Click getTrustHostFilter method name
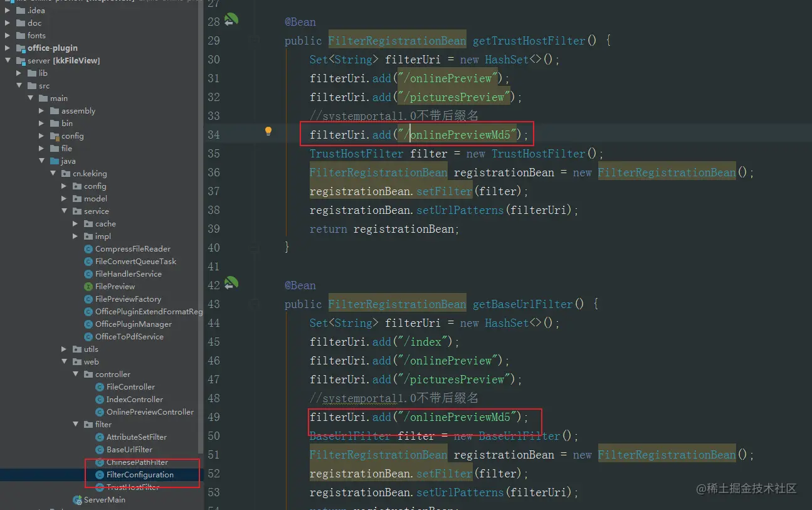The height and width of the screenshot is (510, 812). [x=529, y=41]
